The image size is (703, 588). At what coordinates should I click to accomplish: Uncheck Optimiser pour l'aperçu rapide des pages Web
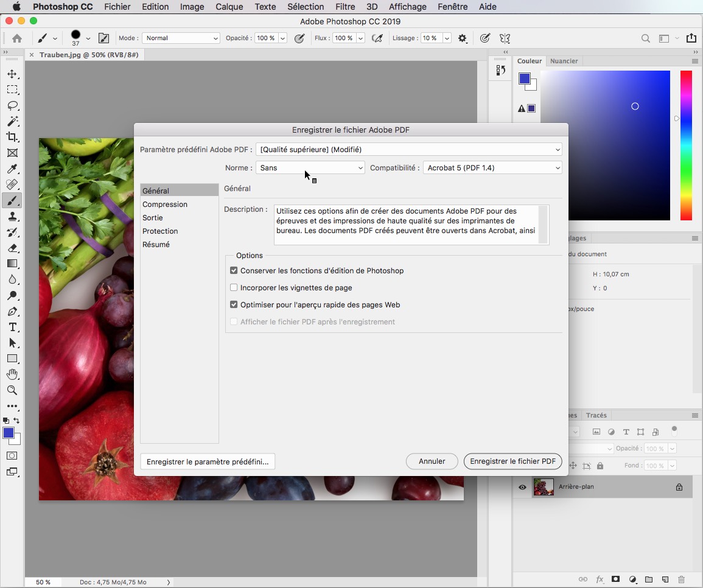coord(234,304)
